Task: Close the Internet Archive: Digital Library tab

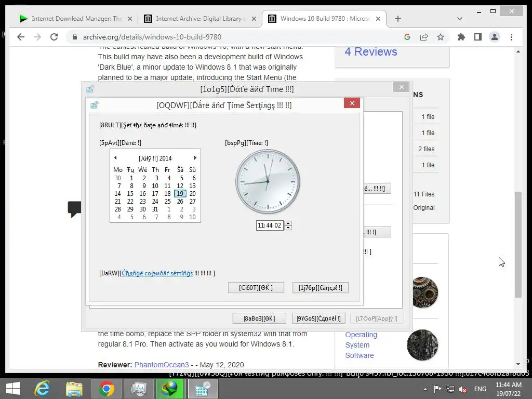Action: pos(254,19)
